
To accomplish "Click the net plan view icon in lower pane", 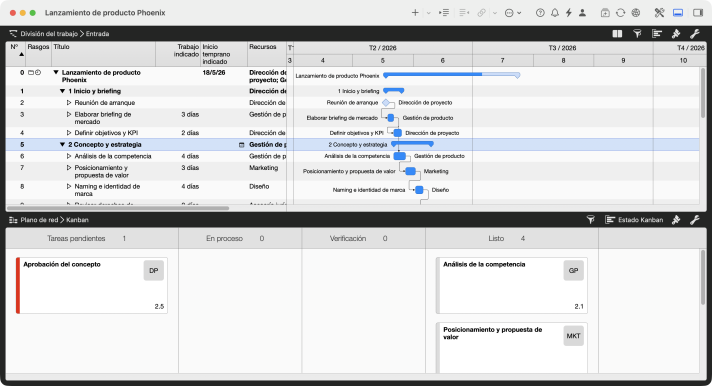I will tap(13, 220).
